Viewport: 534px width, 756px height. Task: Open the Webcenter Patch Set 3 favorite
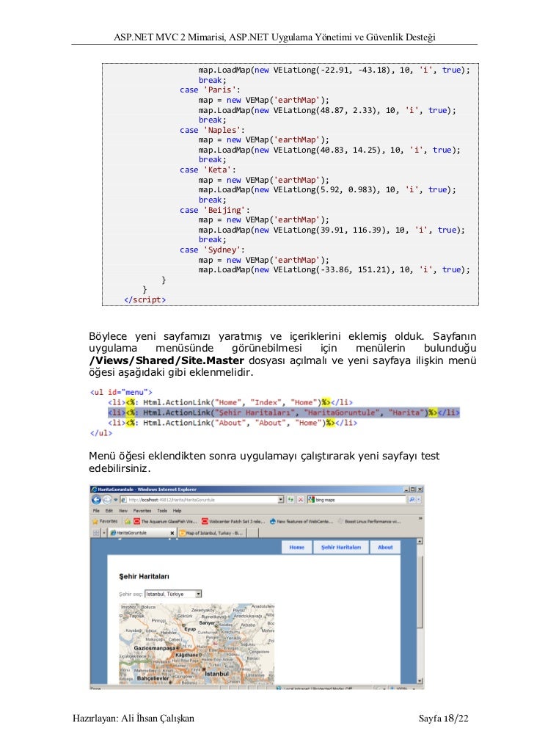tap(233, 521)
